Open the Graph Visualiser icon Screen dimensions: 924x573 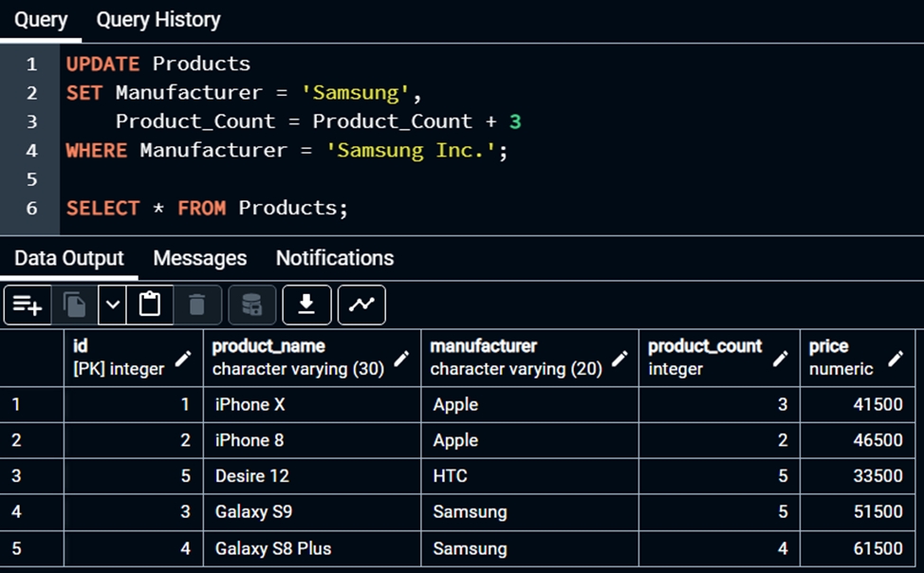361,305
